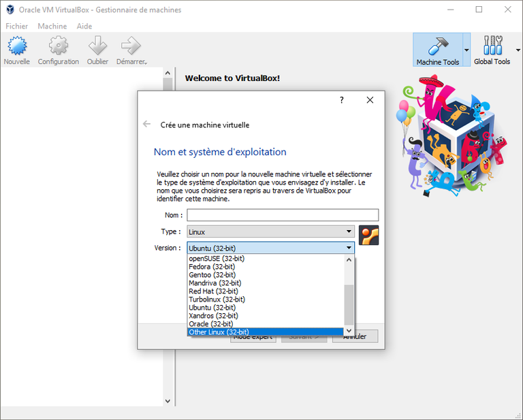The width and height of the screenshot is (523, 420).
Task: Maximize the VirtualBox main window
Action: point(479,10)
